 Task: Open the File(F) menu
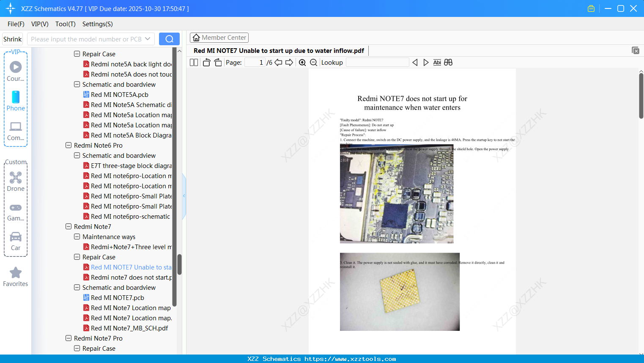click(16, 24)
